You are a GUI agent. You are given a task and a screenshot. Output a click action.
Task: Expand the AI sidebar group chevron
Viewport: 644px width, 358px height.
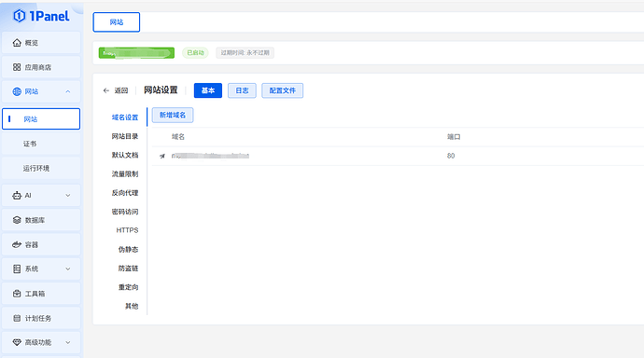[x=68, y=196]
